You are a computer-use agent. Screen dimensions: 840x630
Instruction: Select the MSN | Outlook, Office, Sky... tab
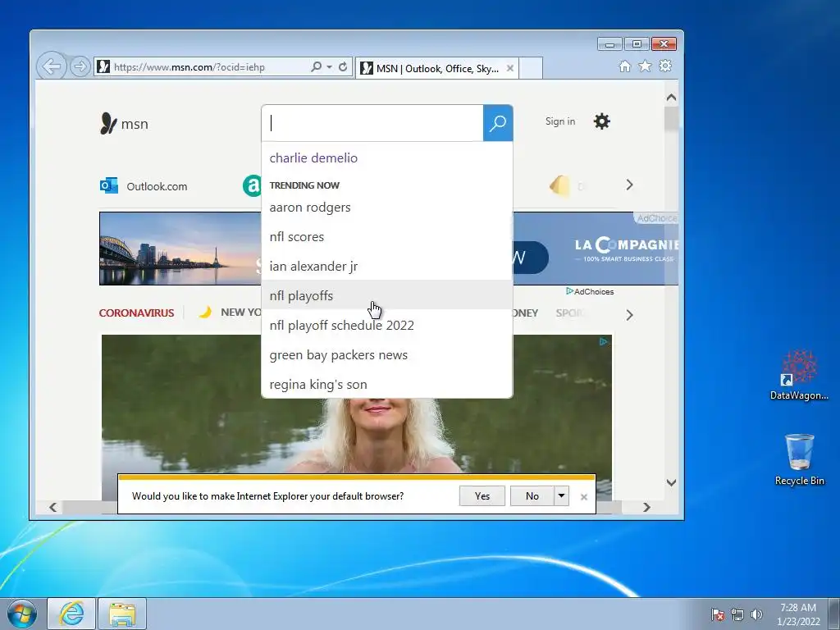point(436,68)
